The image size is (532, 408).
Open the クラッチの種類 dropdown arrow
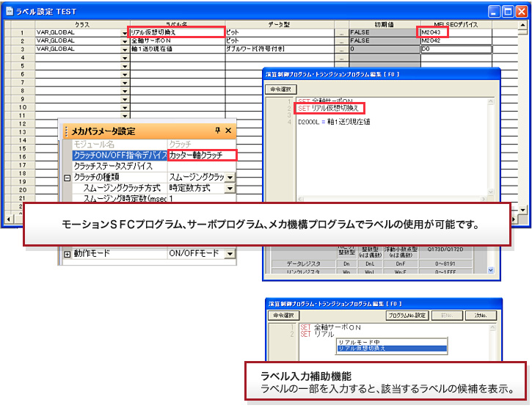pyautogui.click(x=230, y=178)
